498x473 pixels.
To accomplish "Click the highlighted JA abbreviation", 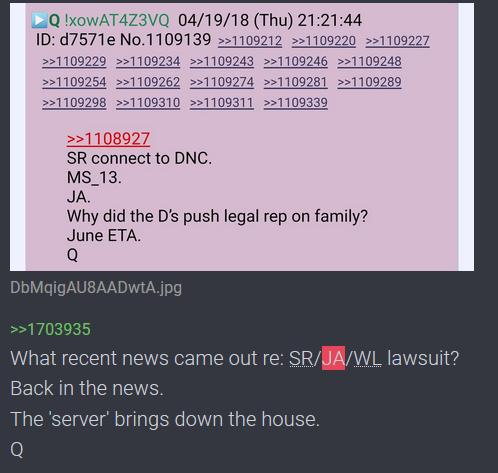I will [x=333, y=358].
